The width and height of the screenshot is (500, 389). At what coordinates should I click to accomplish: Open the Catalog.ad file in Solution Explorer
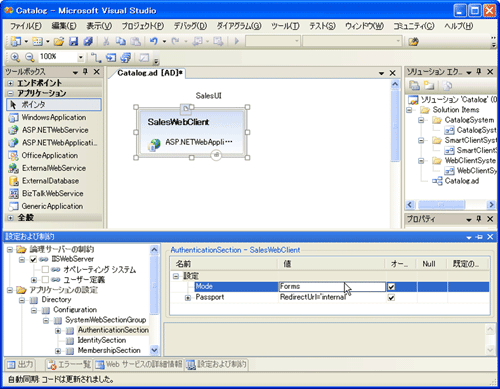462,181
